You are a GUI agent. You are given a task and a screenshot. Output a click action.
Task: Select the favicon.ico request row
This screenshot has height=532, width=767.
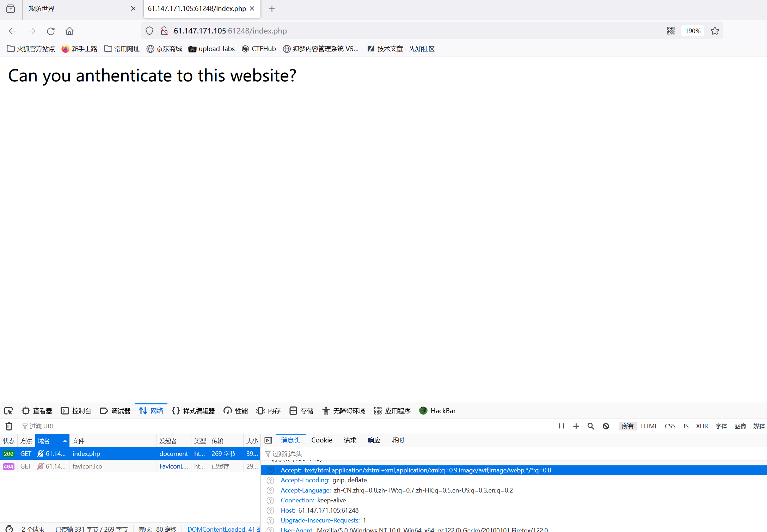click(130, 466)
